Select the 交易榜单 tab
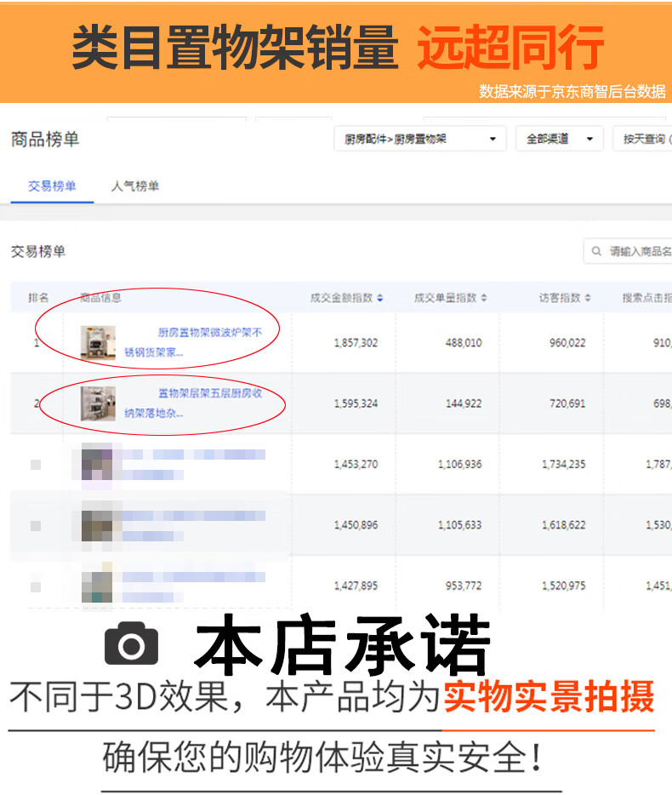The image size is (672, 795). coord(52,186)
